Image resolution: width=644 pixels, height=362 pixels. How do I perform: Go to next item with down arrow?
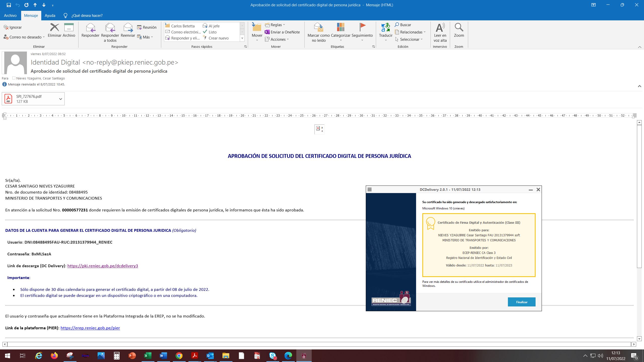point(44,5)
